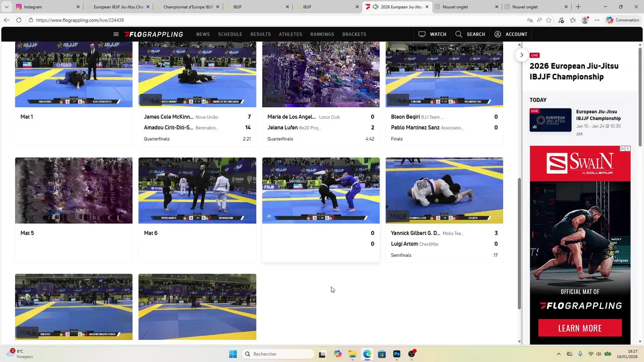
Task: Open a new browser tab with plus
Action: pos(578,7)
